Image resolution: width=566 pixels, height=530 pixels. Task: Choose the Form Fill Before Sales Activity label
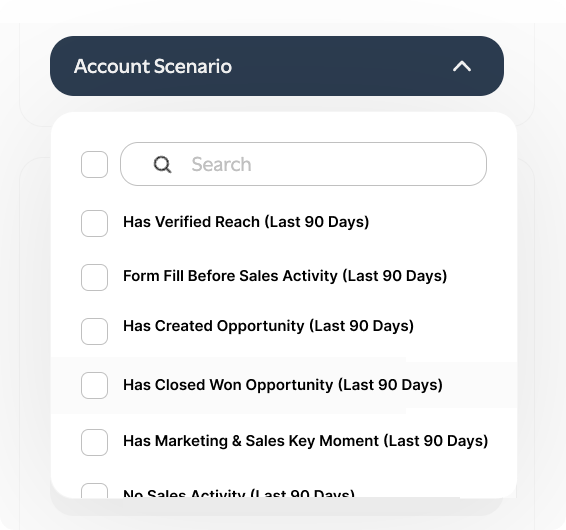pyautogui.click(x=285, y=276)
